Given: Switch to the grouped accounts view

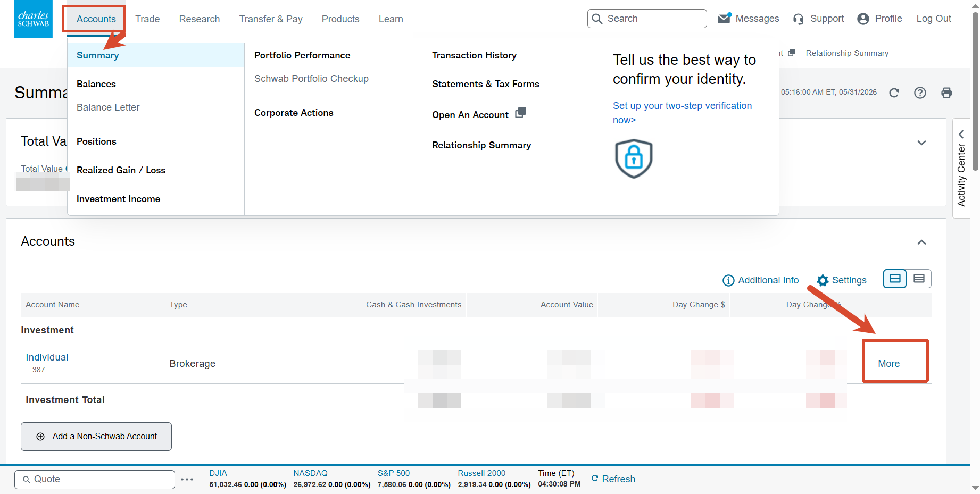Looking at the screenshot, I should coord(895,279).
